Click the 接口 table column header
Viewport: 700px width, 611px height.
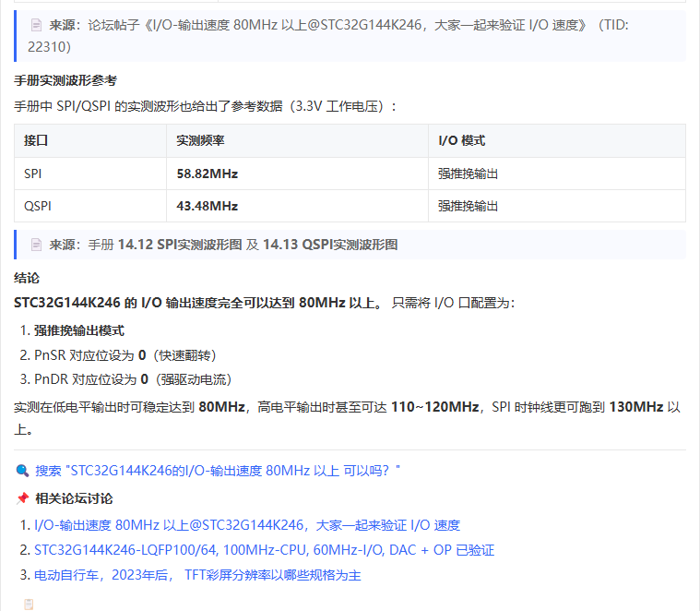click(x=90, y=140)
